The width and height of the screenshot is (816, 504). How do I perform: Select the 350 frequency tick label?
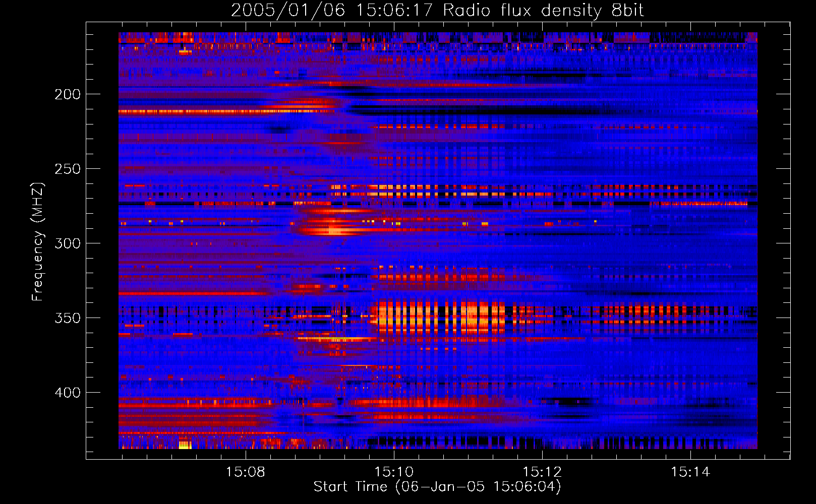click(68, 318)
